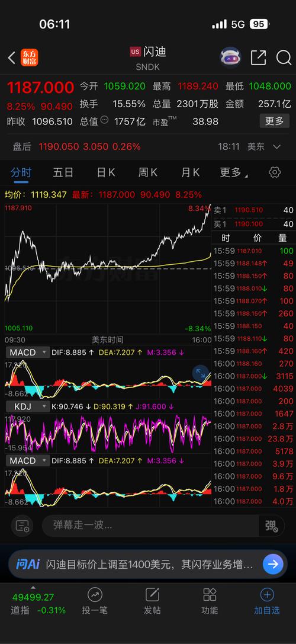Switch to the 五日 tab
Viewport: 296px width, 644px height.
63,172
